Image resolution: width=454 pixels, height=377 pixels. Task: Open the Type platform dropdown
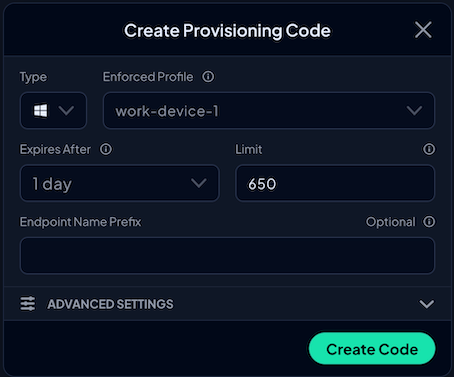point(53,111)
